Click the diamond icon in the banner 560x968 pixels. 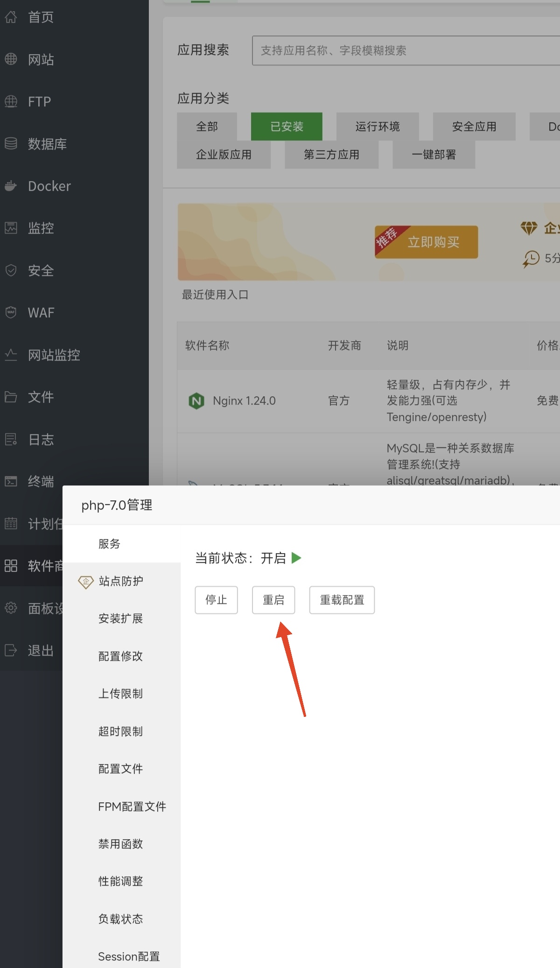(529, 228)
